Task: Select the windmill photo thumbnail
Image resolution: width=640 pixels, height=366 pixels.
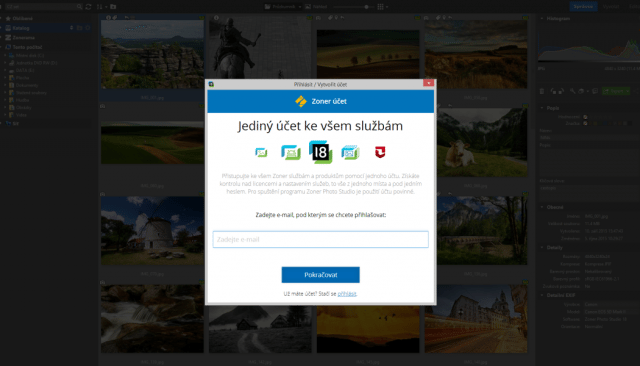Action: point(152,231)
